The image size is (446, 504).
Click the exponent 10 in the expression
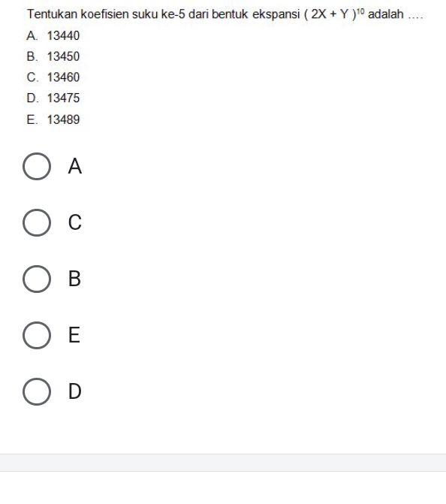(x=360, y=11)
